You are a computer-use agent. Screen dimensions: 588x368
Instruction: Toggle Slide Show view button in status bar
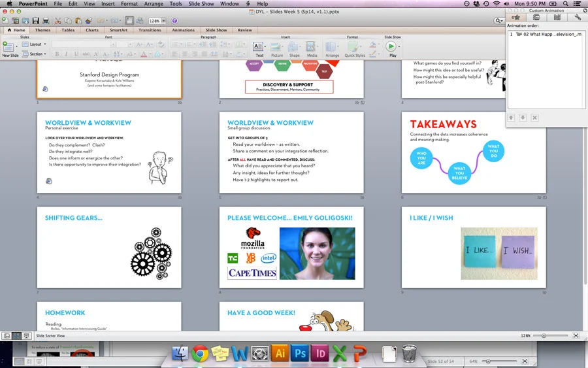26,336
